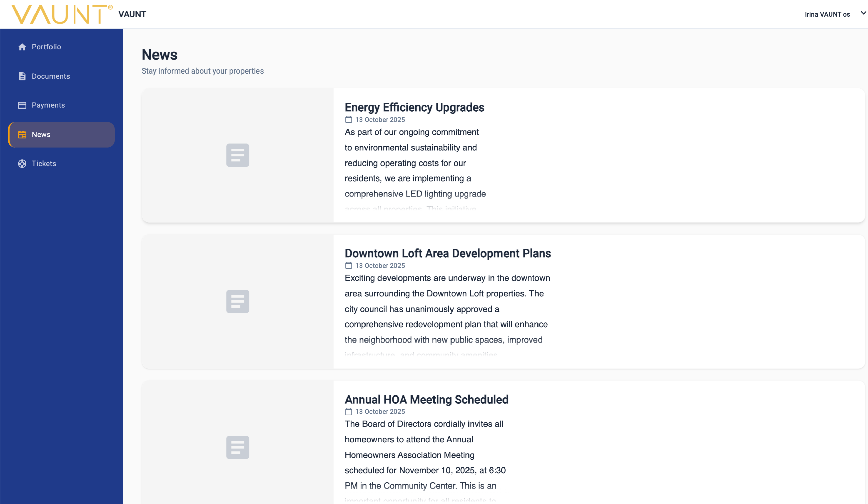Image resolution: width=868 pixels, height=504 pixels.
Task: Navigate to the Tickets section
Action: pos(44,164)
